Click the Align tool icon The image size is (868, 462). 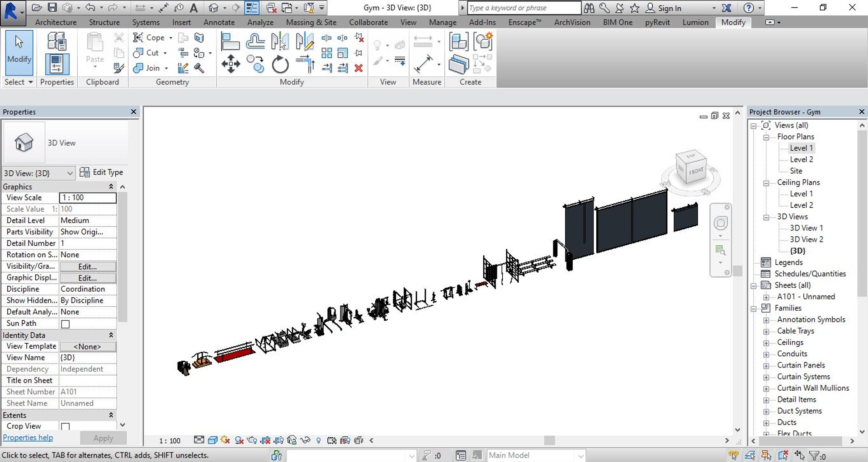click(230, 42)
